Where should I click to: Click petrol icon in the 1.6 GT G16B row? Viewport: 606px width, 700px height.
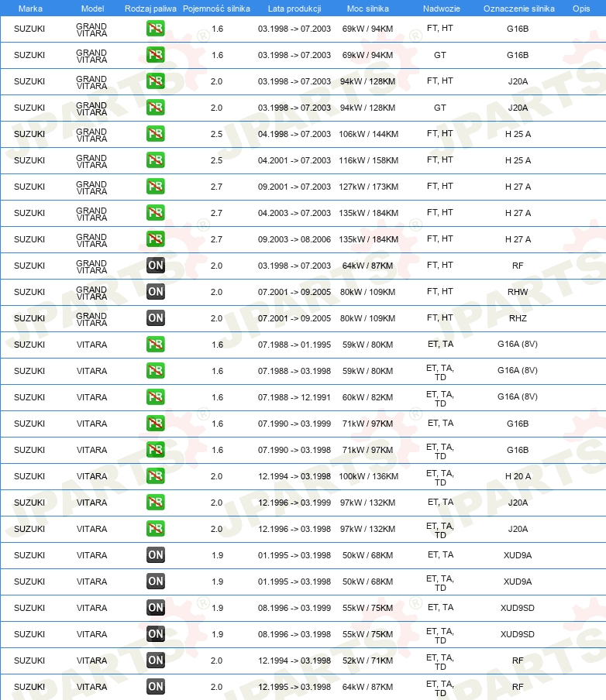click(156, 55)
